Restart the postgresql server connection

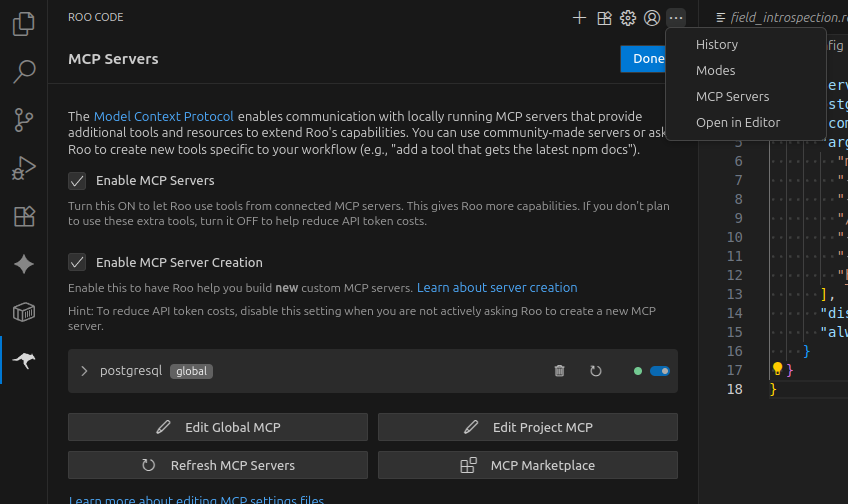pos(596,371)
